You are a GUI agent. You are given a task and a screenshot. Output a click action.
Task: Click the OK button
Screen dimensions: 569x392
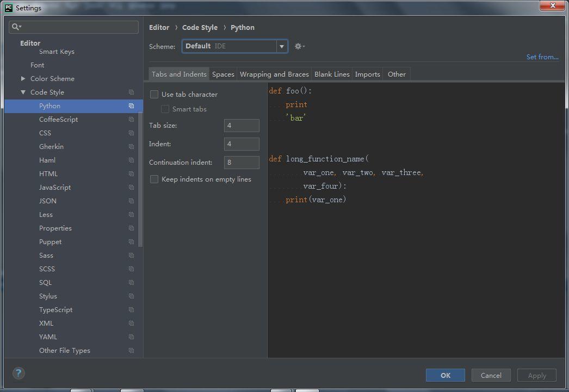pyautogui.click(x=446, y=375)
